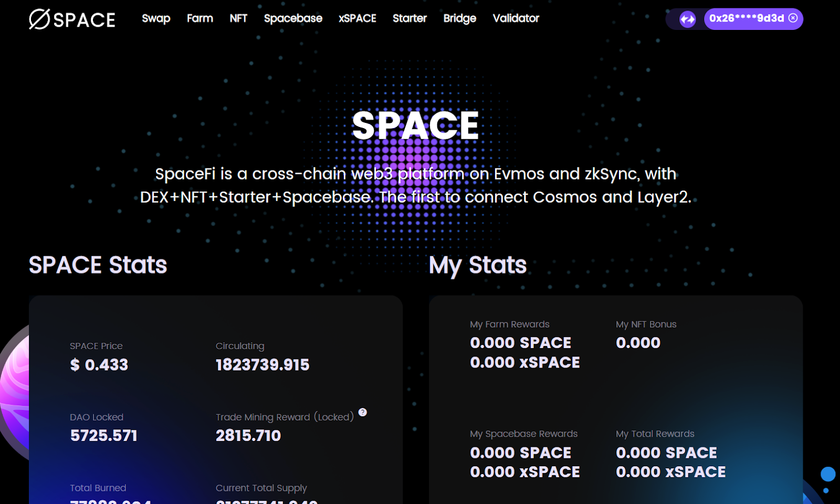This screenshot has width=840, height=504.
Task: Select the Circulating supply figure 1823739.915
Action: 262,365
